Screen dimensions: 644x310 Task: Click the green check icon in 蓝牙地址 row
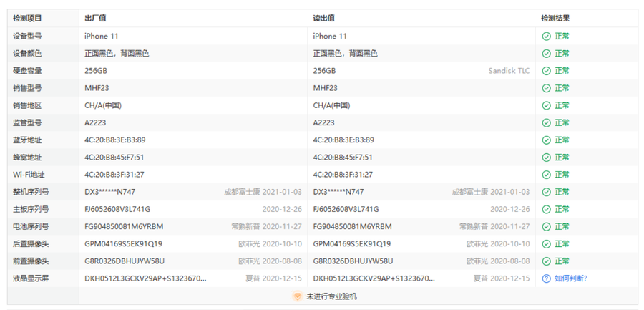[x=546, y=140]
